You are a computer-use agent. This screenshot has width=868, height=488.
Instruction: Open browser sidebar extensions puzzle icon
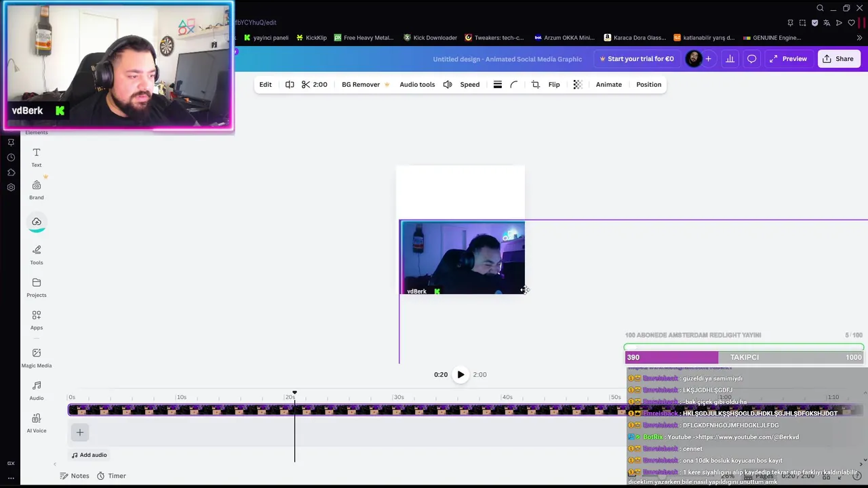pos(11,172)
